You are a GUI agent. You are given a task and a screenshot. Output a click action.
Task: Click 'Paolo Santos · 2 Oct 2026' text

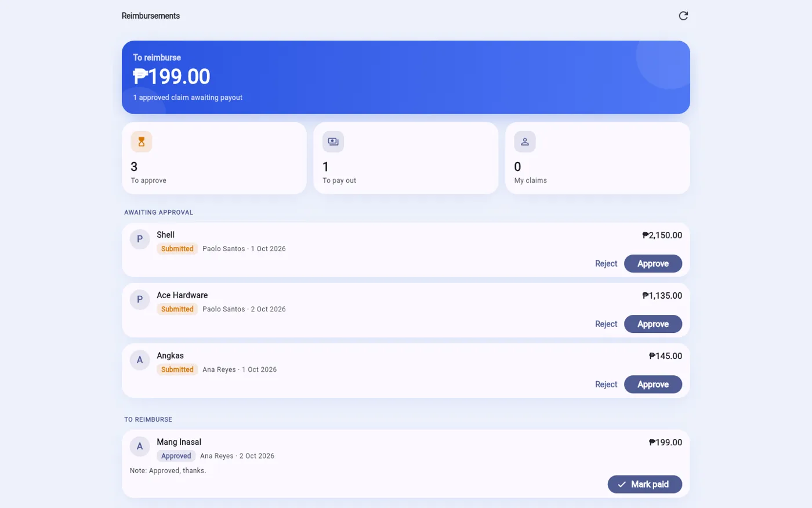244,309
